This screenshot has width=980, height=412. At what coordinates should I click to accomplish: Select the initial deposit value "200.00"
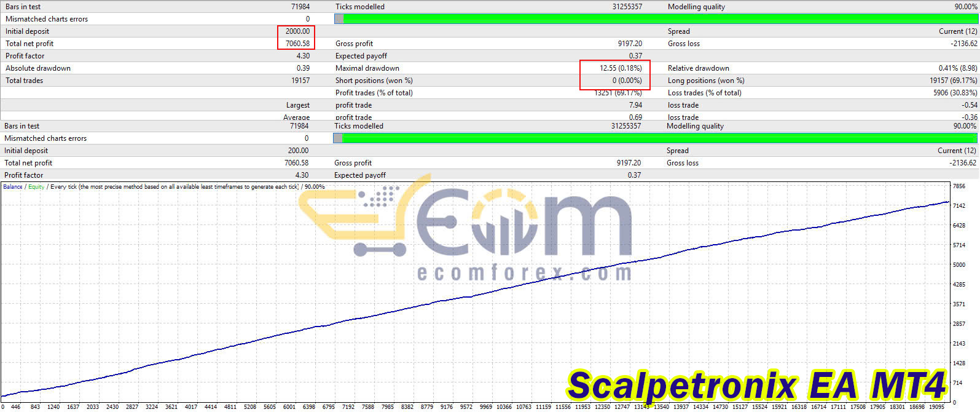coord(298,151)
